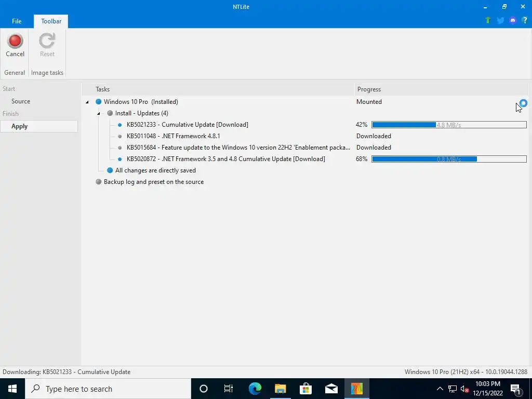Screen dimensions: 532x399
Task: Open Cortana circle icon on taskbar
Action: [x=203, y=389]
